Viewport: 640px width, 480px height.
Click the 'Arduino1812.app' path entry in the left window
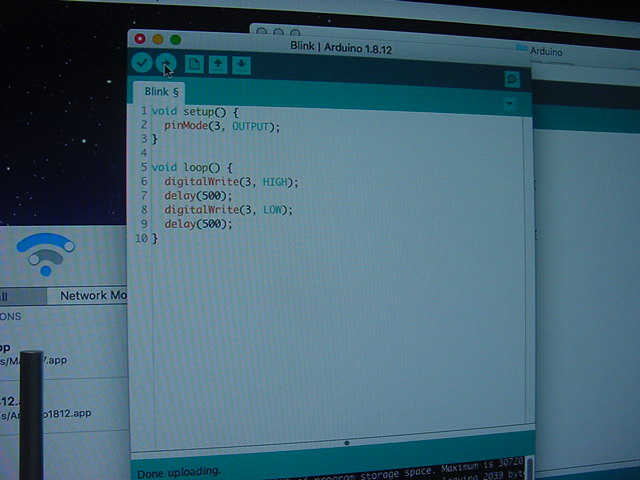pos(46,414)
